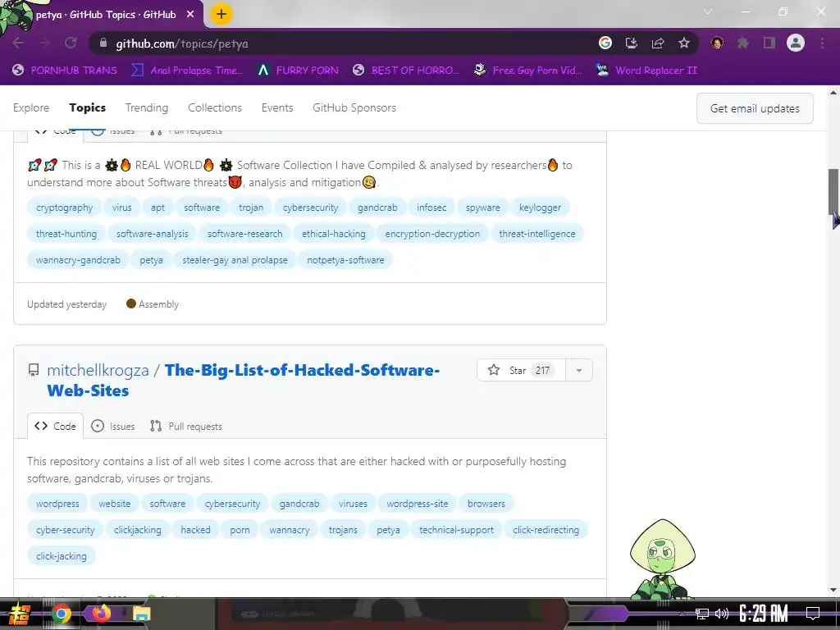Open Pull requests tab of mitchellkrogza's repo
Screen dimensions: 840x630
pyautogui.click(x=186, y=427)
